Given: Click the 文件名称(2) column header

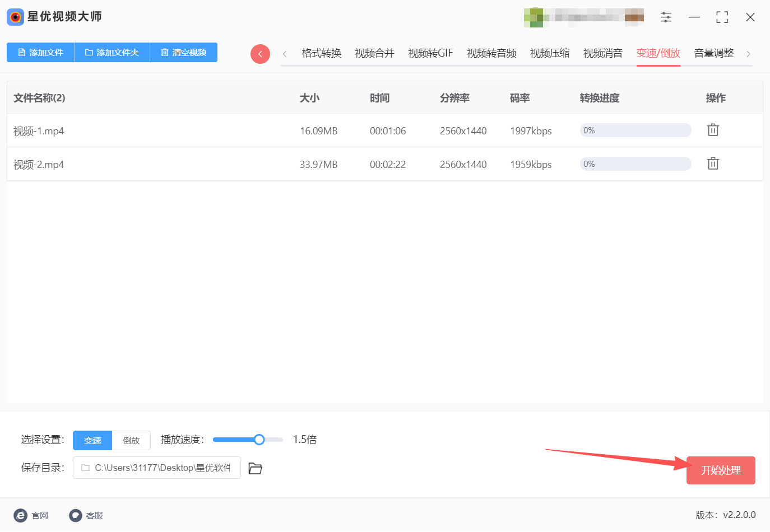Looking at the screenshot, I should tap(39, 98).
